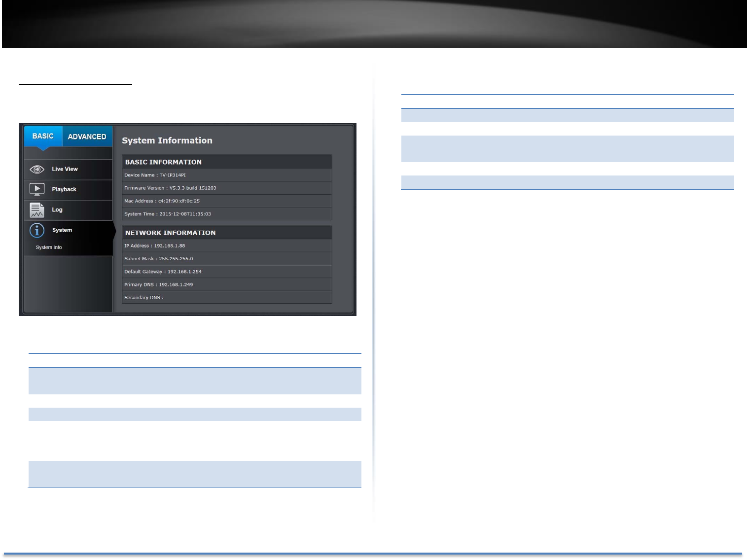Click the System info circle icon
Image resolution: width=747 pixels, height=560 pixels.
(37, 230)
